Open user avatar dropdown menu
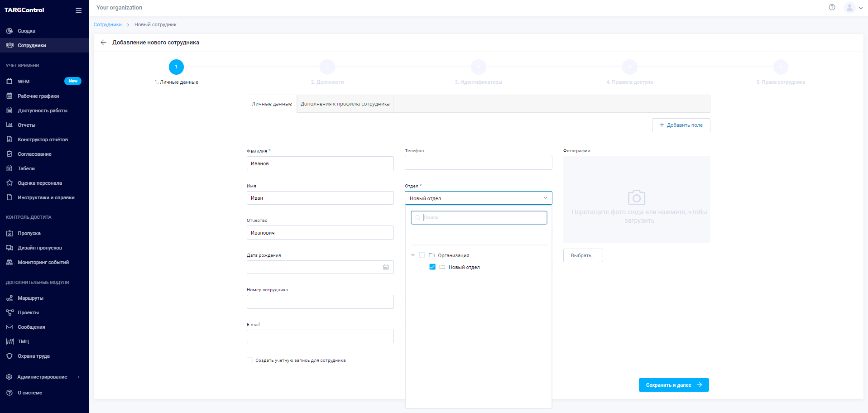Screen dimensions: 868x413 854,8
